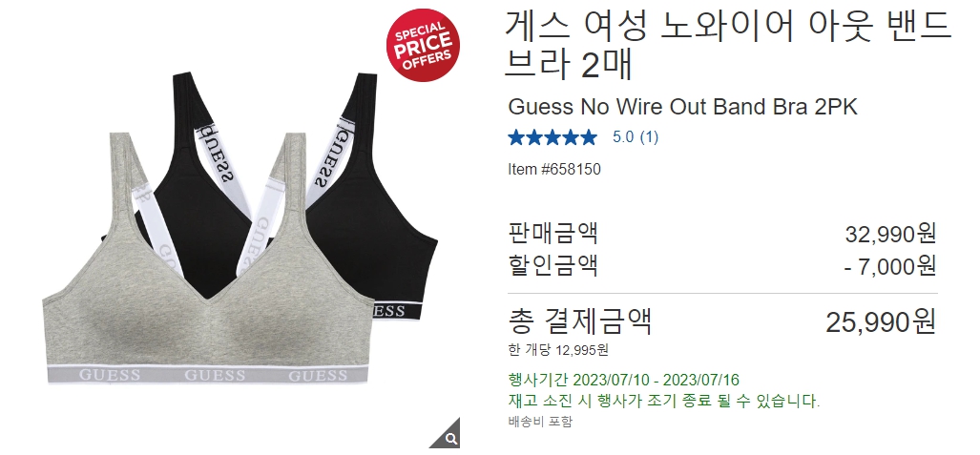
Task: Click the 배송비 포함 shipping note
Action: (x=540, y=422)
